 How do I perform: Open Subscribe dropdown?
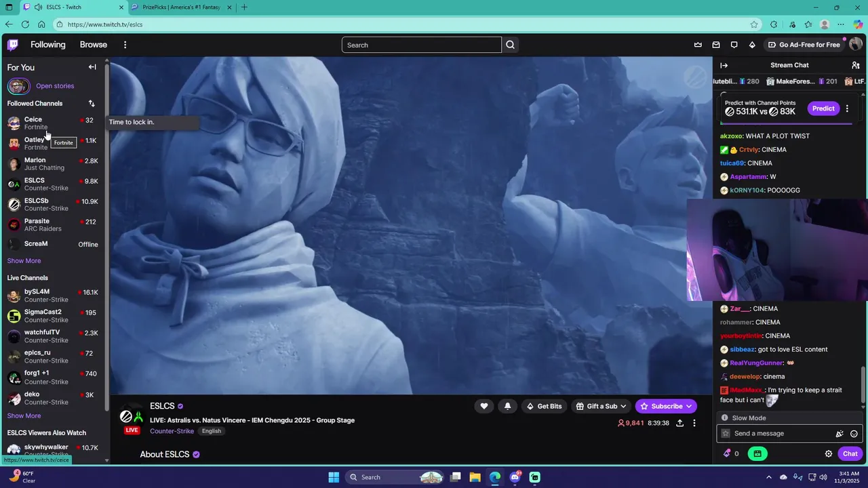[666, 406]
